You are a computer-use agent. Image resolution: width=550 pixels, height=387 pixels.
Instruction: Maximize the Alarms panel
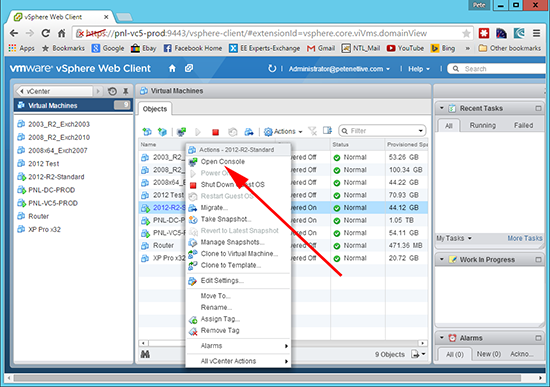(538, 338)
